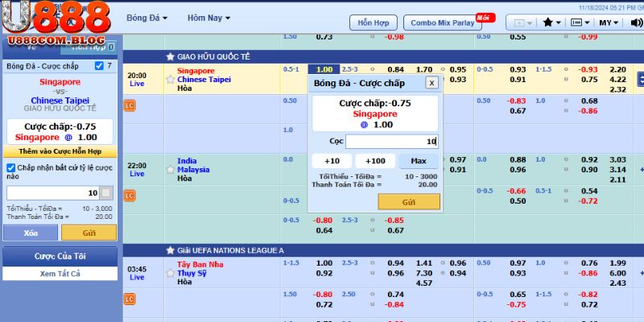
Task: Select odds -0.84 under Tây Ban Nha match
Action: (394, 304)
